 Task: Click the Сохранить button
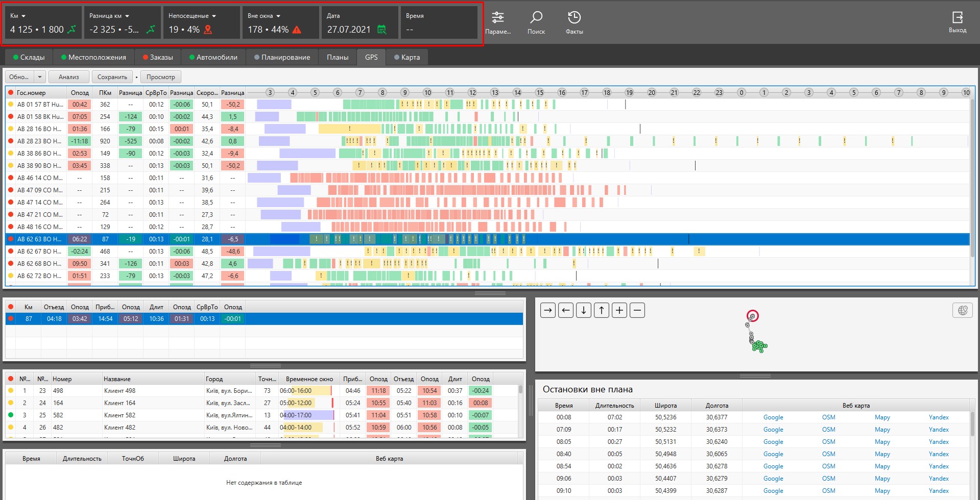tap(112, 77)
